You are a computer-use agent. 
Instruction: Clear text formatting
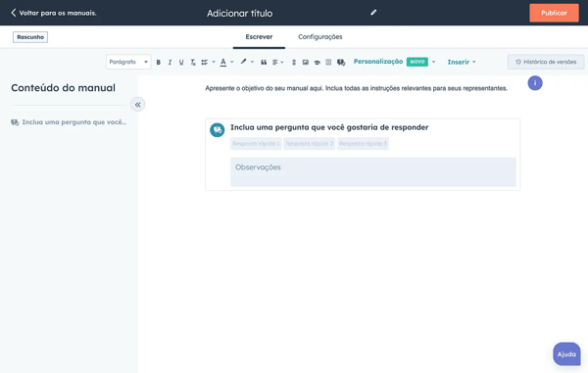193,63
